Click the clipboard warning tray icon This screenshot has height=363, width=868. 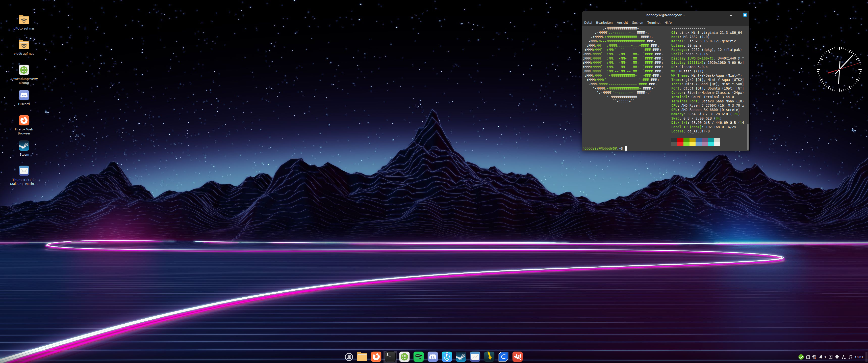(808, 357)
